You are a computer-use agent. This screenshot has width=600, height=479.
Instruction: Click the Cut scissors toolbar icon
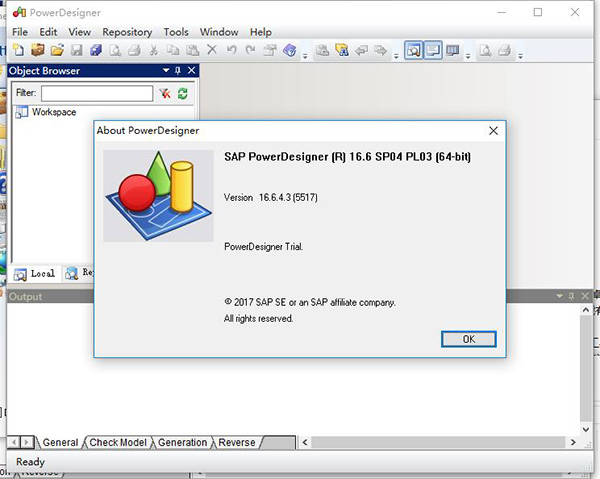click(153, 50)
